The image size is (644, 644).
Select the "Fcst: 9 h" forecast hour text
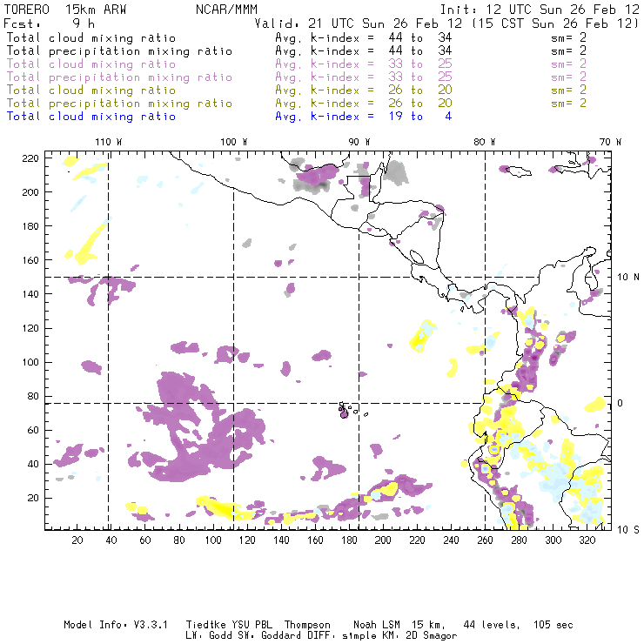point(50,23)
